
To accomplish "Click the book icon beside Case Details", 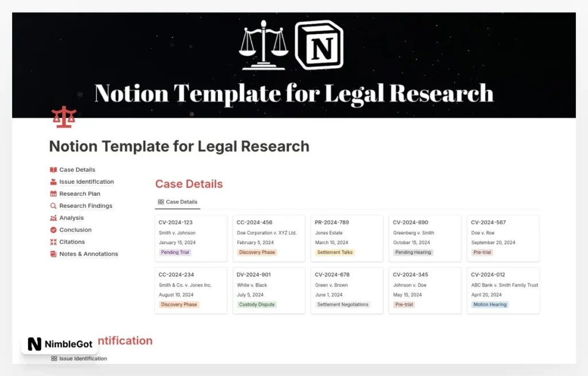I will [53, 170].
